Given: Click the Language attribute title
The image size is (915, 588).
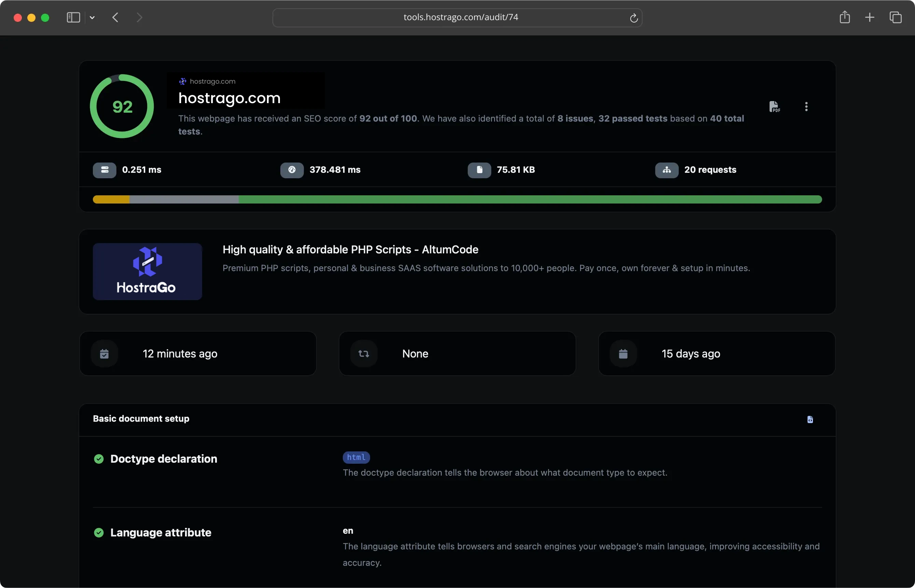Looking at the screenshot, I should 161,533.
